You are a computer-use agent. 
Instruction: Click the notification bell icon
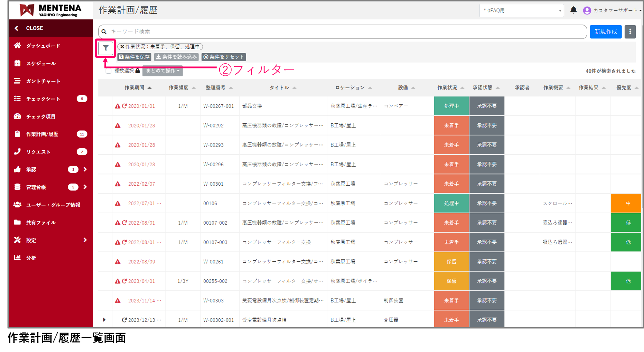coord(574,10)
